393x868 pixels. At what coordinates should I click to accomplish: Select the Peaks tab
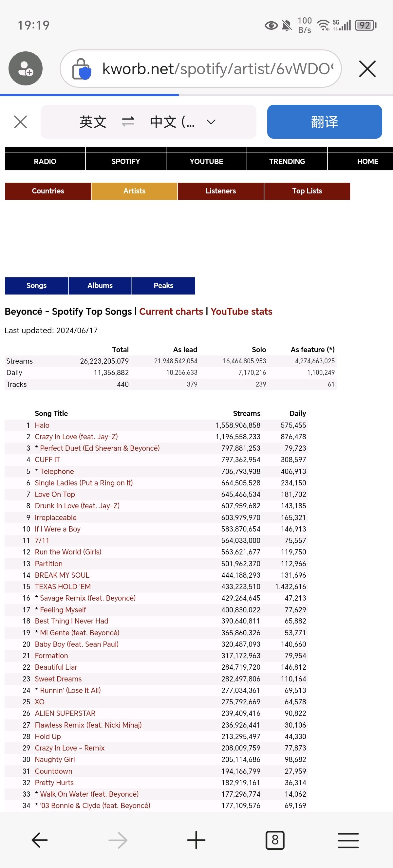[x=163, y=286]
